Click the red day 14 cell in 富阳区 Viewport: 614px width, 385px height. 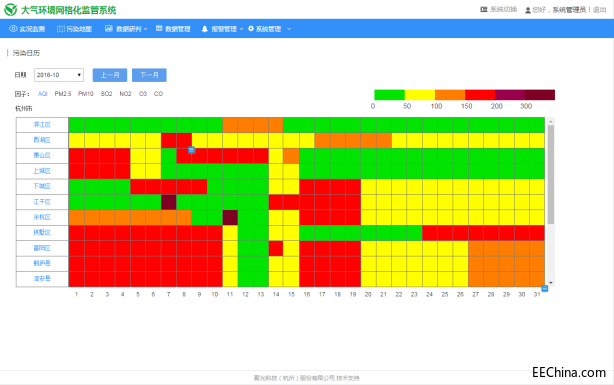(276, 248)
